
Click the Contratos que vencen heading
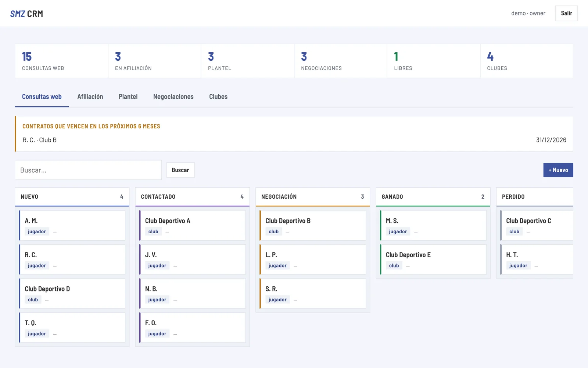click(x=91, y=126)
